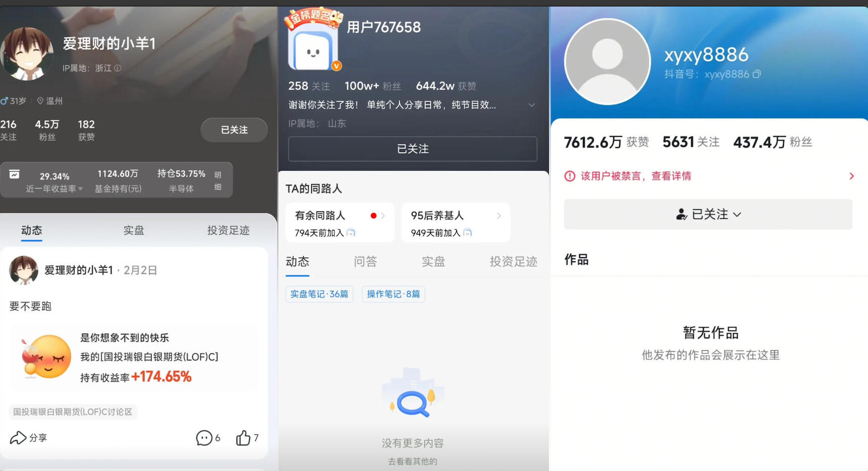The height and width of the screenshot is (471, 868).
Task: Click the red warning icon for banned user
Action: 569,176
